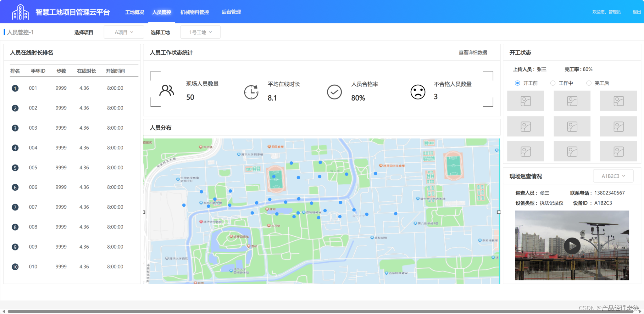Viewport: 644px width, 314px height.
Task: Click unqualified personnel count value 3
Action: point(436,97)
